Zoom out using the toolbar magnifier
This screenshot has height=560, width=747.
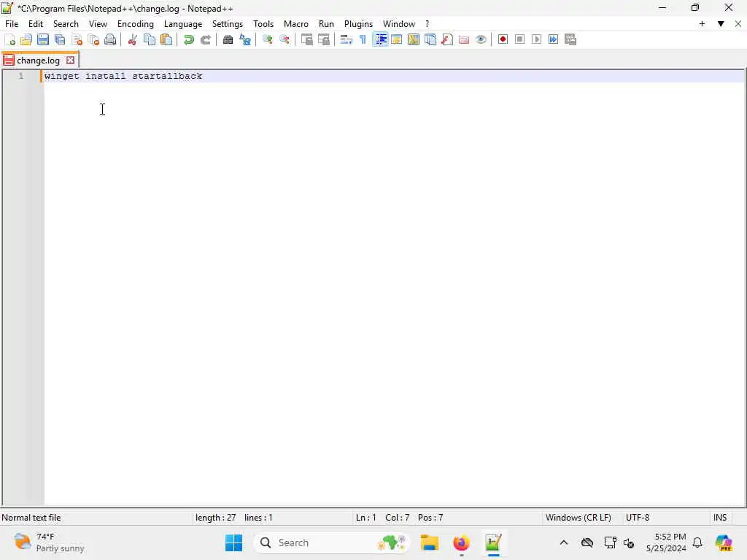click(285, 39)
